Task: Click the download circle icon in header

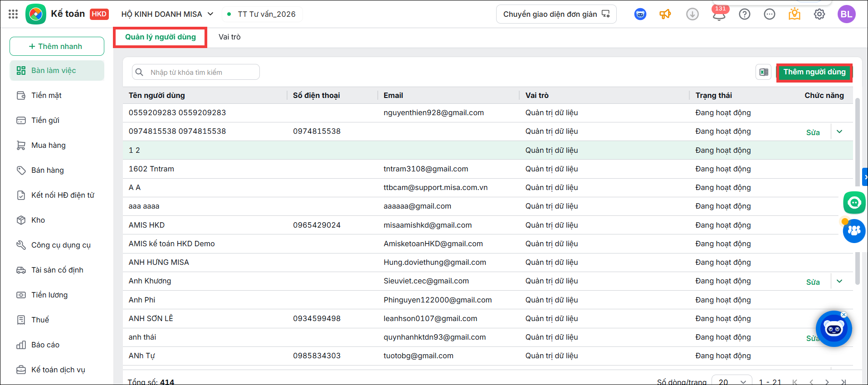Action: [692, 14]
